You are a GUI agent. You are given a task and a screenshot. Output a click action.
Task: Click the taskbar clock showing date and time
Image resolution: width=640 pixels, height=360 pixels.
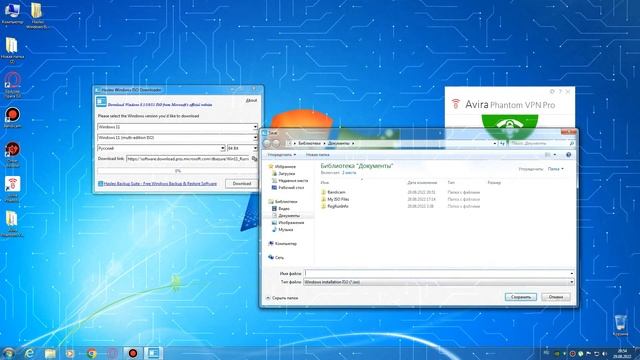tap(623, 353)
